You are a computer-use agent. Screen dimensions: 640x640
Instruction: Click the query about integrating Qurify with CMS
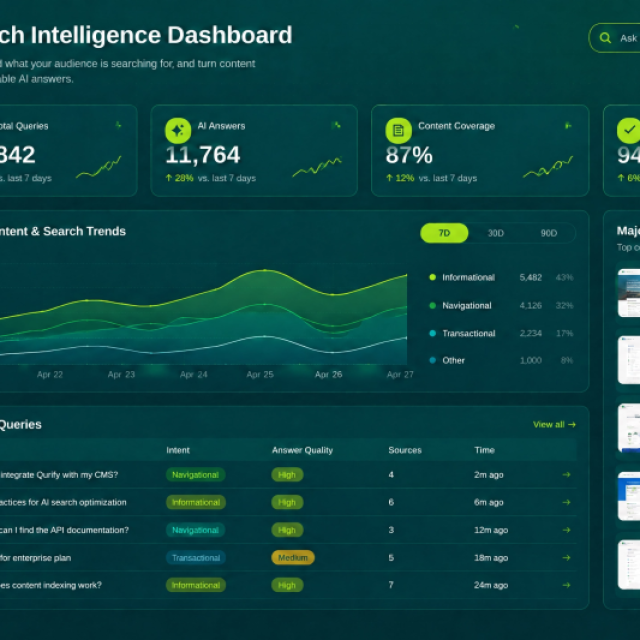click(59, 475)
